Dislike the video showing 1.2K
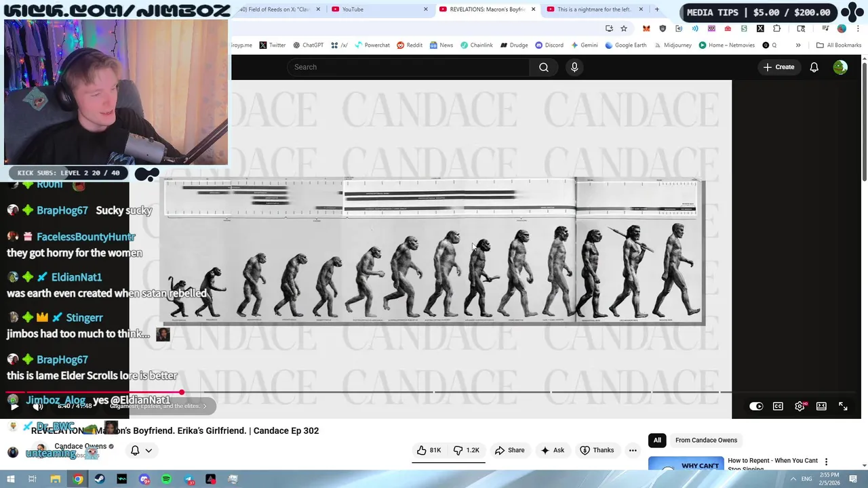 (466, 450)
